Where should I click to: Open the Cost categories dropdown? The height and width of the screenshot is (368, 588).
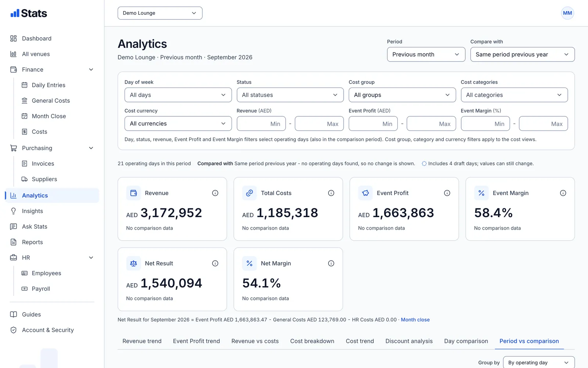[x=514, y=95]
